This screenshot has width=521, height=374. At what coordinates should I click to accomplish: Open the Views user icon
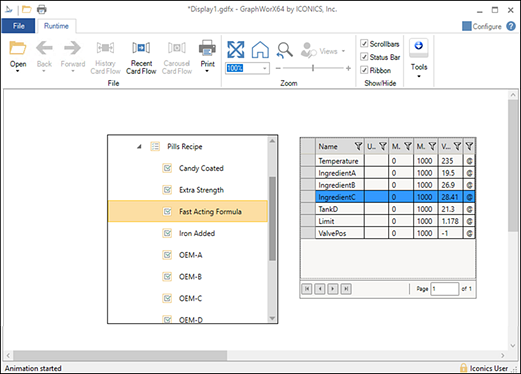[308, 50]
